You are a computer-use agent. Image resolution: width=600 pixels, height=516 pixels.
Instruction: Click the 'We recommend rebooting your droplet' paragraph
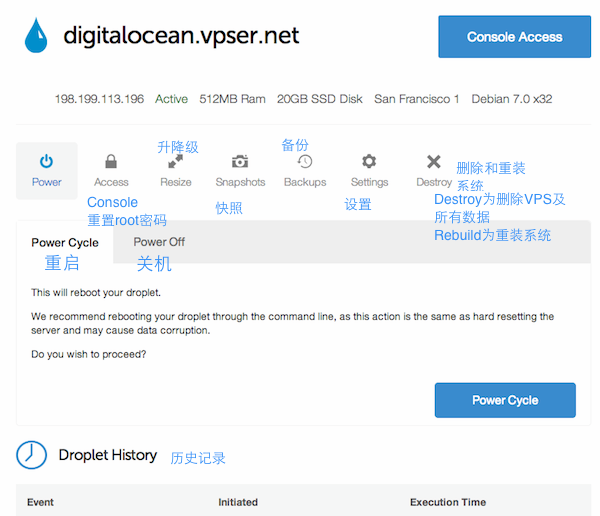(292, 323)
